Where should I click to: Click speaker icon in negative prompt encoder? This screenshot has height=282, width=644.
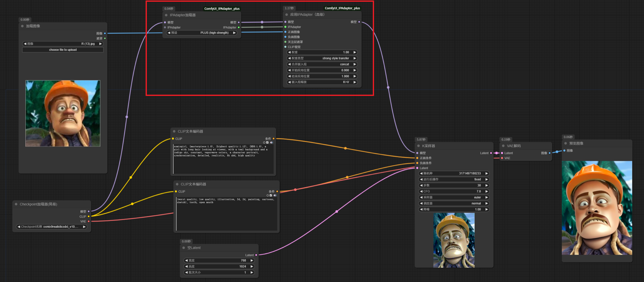click(x=275, y=195)
